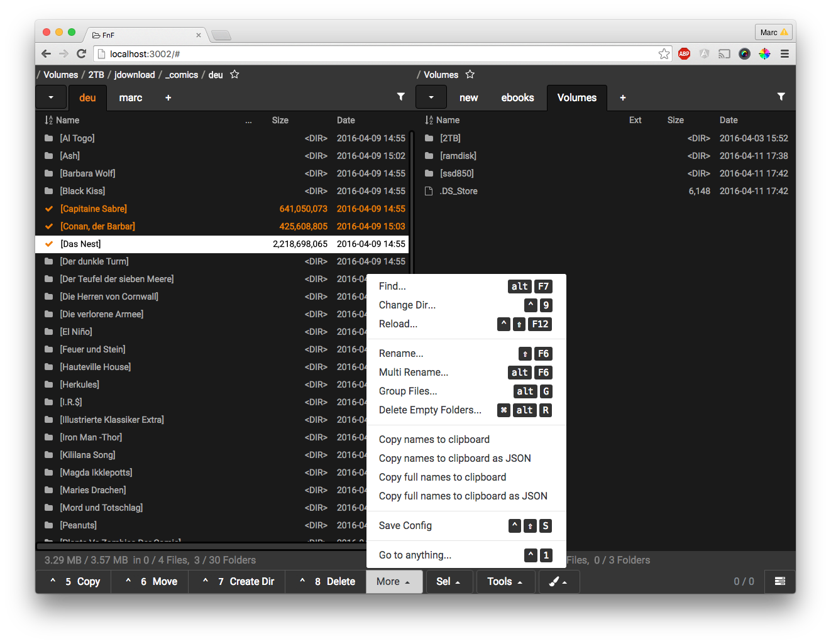Deselect the checked Capitaine Sabre folder
The image size is (831, 644).
49,209
